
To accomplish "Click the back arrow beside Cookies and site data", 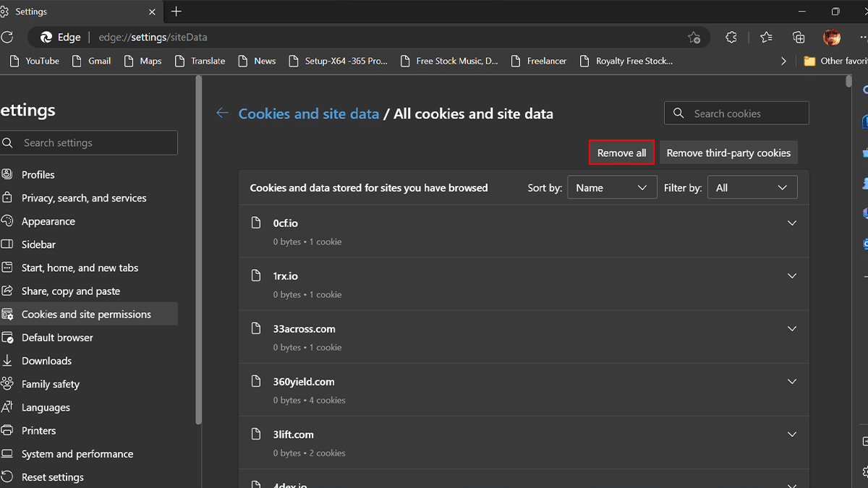I will [x=222, y=114].
